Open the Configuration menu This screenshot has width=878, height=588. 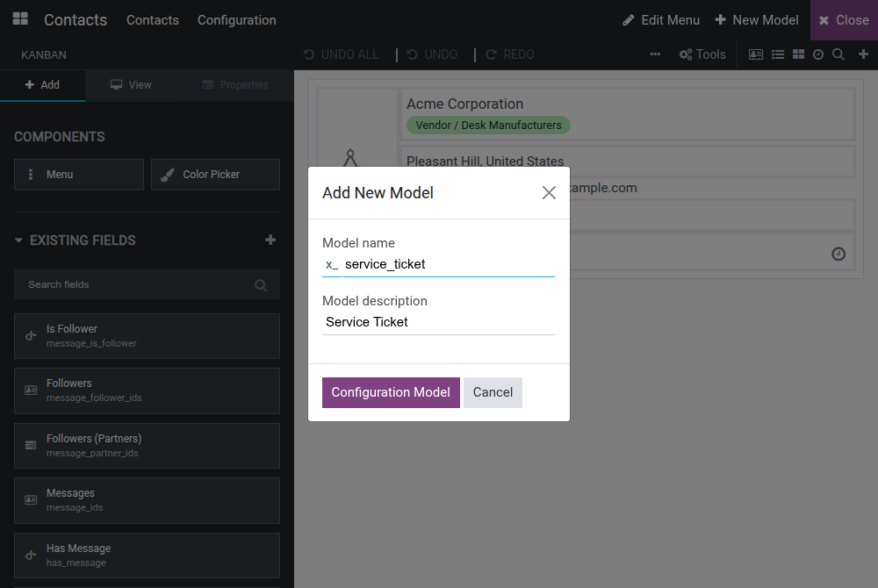click(x=237, y=20)
